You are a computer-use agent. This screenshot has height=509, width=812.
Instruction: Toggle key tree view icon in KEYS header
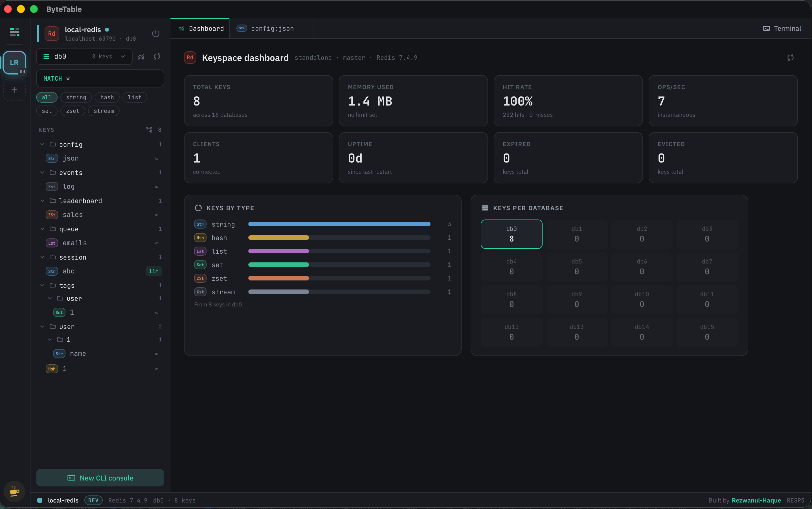pos(149,130)
